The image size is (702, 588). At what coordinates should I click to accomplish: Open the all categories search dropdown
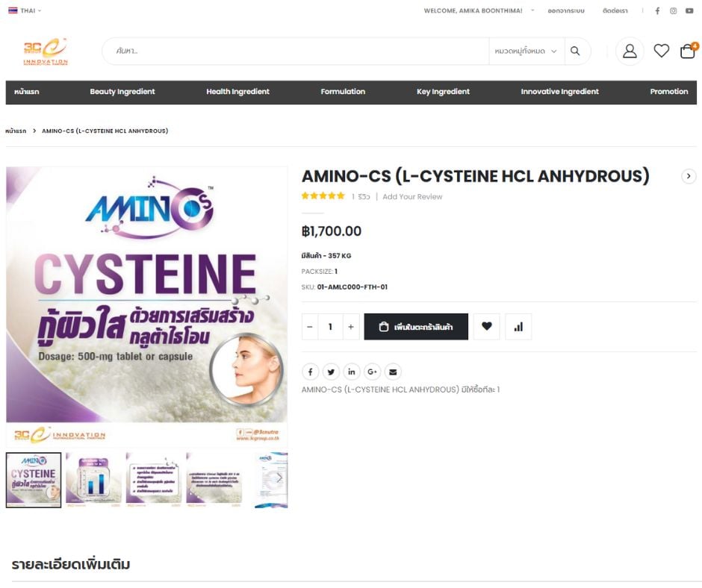[526, 51]
